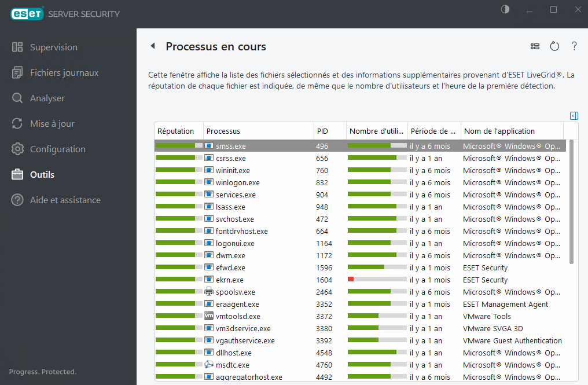Collapse the columns panel via the blue arrow
588x385 pixels.
[574, 116]
